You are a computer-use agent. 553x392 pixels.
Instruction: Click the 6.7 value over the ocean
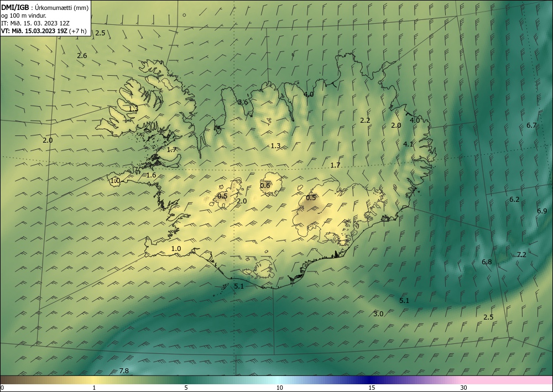[x=531, y=126]
